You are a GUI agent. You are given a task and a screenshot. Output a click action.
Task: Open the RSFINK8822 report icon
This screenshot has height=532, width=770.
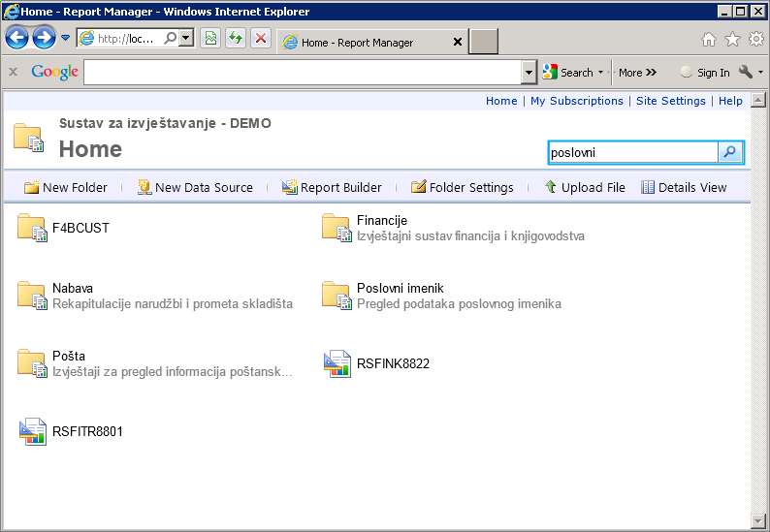337,363
